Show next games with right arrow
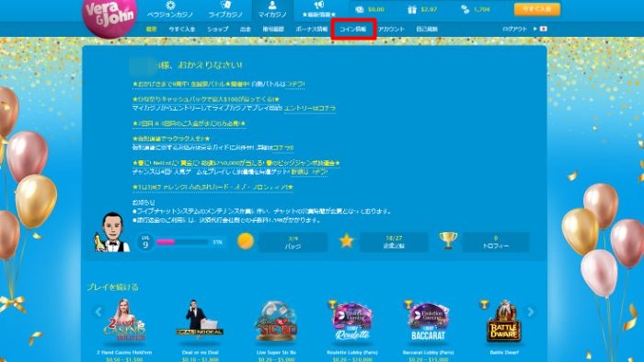This screenshot has height=362, width=644. pos(531,312)
